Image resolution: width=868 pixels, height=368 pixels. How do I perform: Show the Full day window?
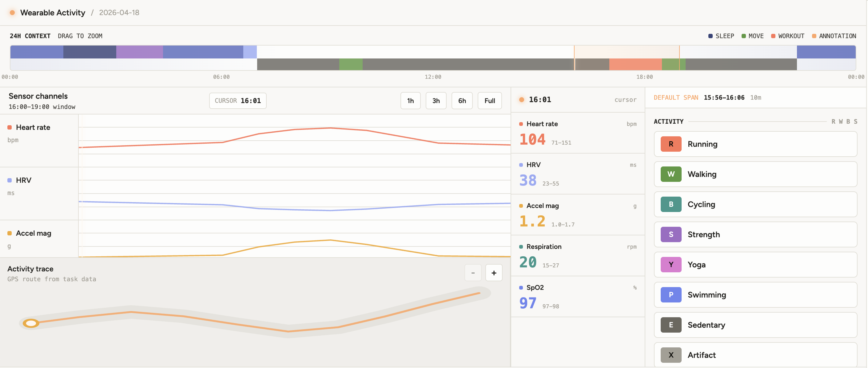pos(490,101)
